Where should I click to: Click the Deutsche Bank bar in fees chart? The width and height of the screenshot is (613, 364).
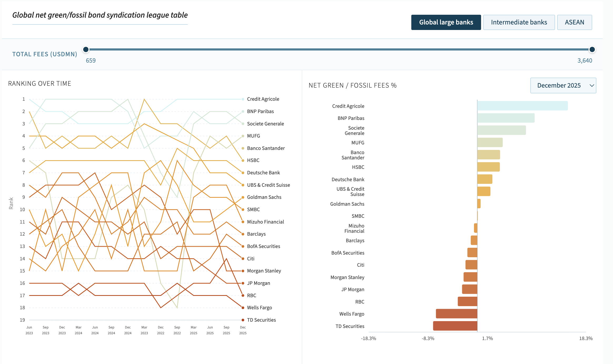pyautogui.click(x=485, y=179)
